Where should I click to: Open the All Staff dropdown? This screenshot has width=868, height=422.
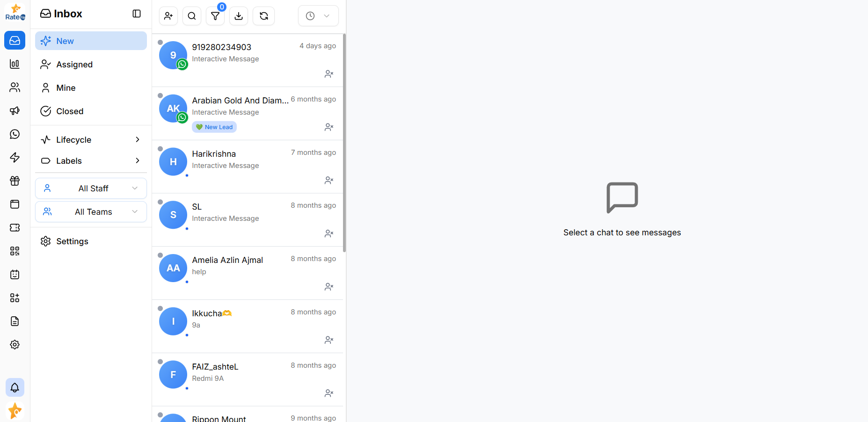pyautogui.click(x=91, y=189)
